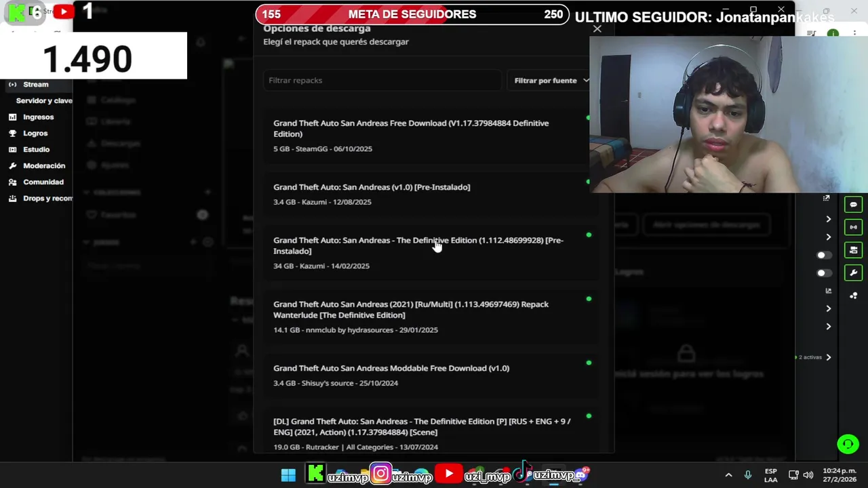Select the SteamGG Definitive Edition 5 GB repack
The width and height of the screenshot is (868, 488).
pos(431,136)
